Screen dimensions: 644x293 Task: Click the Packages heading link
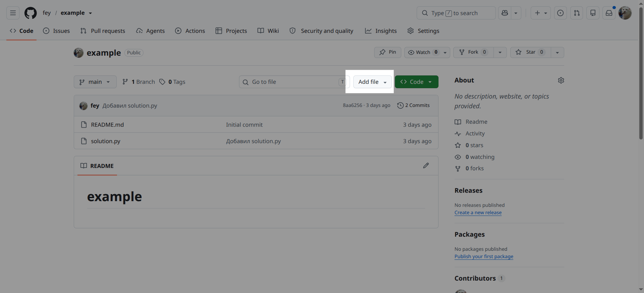pos(470,234)
